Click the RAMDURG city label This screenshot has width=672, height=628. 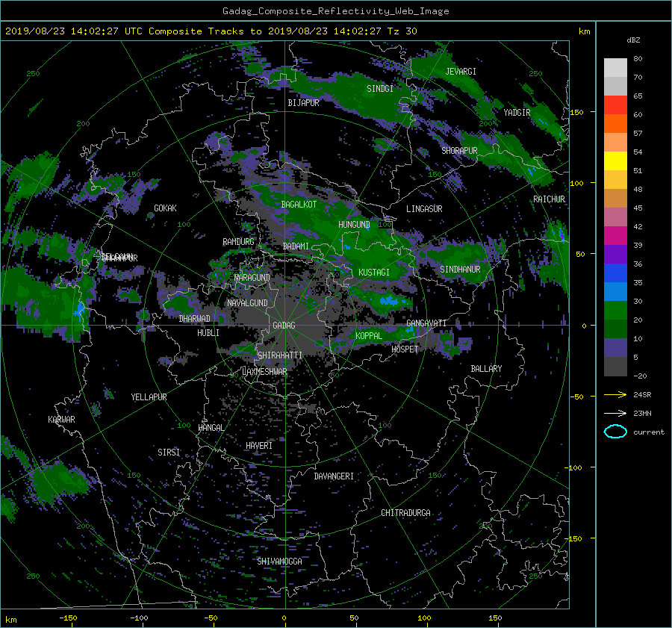coord(238,242)
